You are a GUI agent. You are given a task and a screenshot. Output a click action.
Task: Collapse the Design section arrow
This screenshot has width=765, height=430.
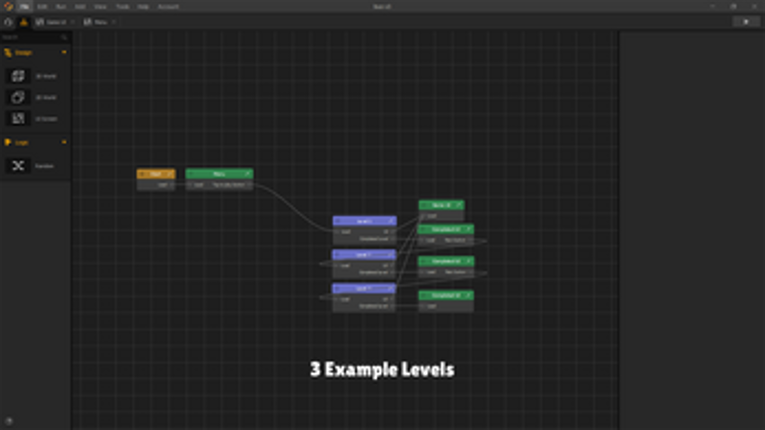tap(65, 53)
